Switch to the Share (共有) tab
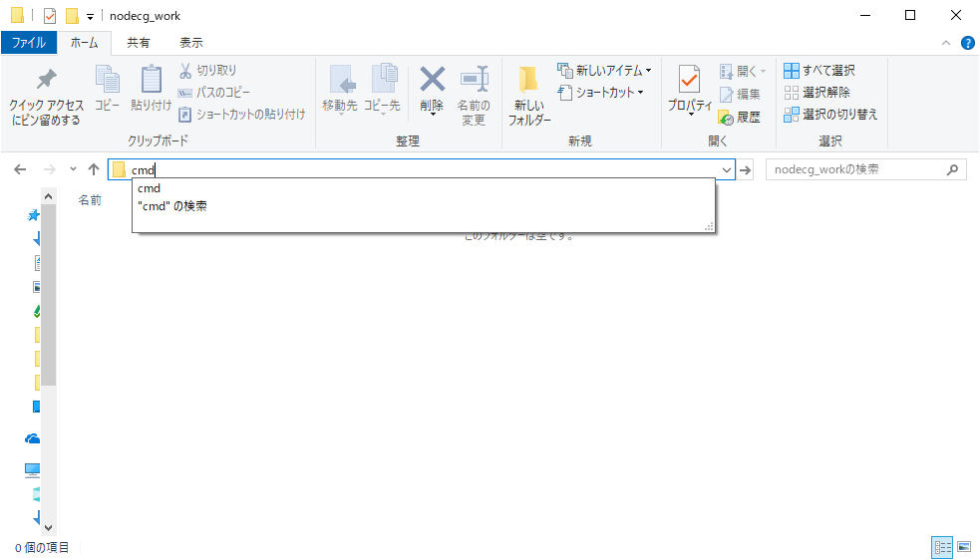 139,43
